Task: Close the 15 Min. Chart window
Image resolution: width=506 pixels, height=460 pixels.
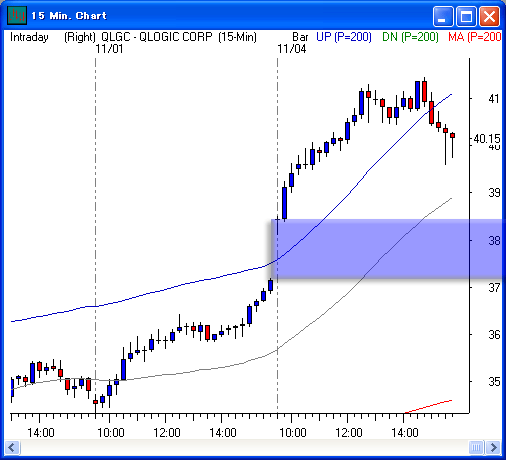Action: coord(489,16)
